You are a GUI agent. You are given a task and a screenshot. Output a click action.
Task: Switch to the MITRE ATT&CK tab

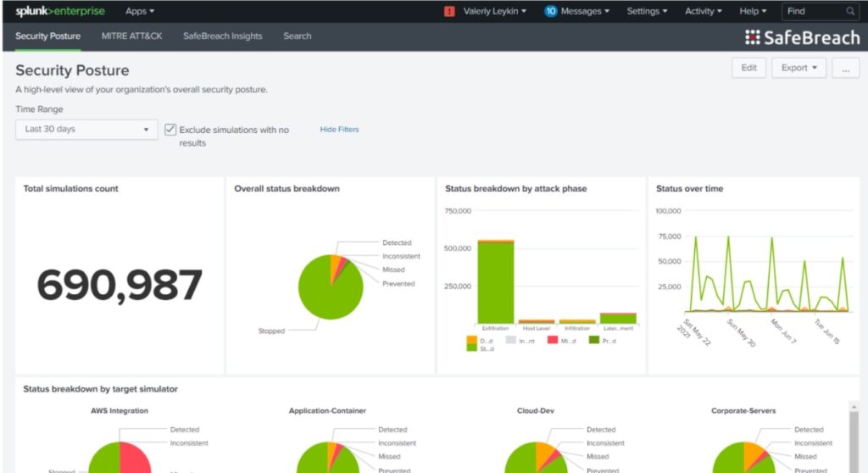click(131, 36)
